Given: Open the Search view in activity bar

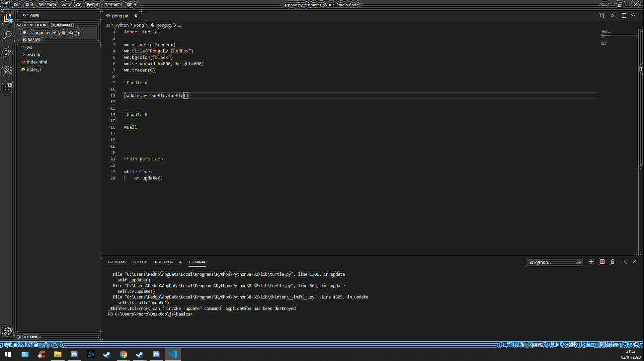Looking at the screenshot, I should coord(8,35).
